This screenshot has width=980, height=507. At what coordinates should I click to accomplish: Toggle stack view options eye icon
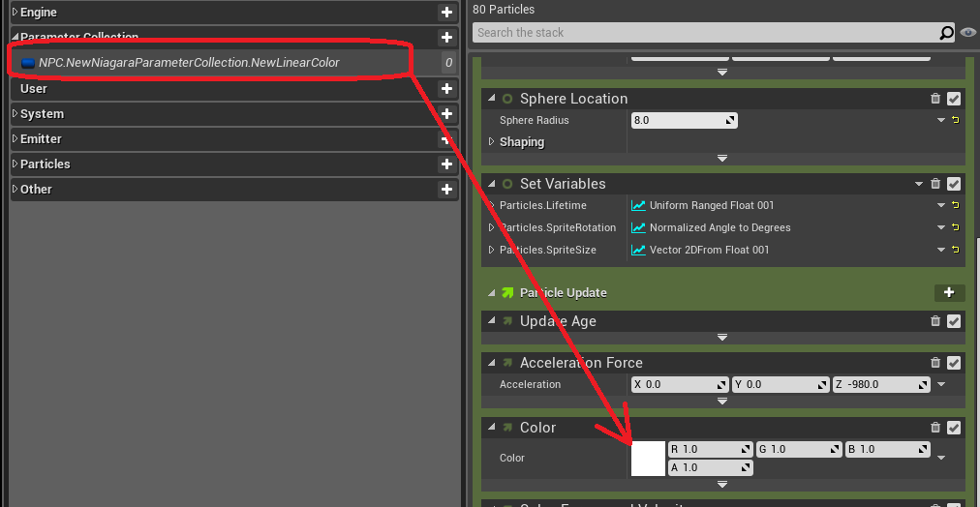point(967,33)
